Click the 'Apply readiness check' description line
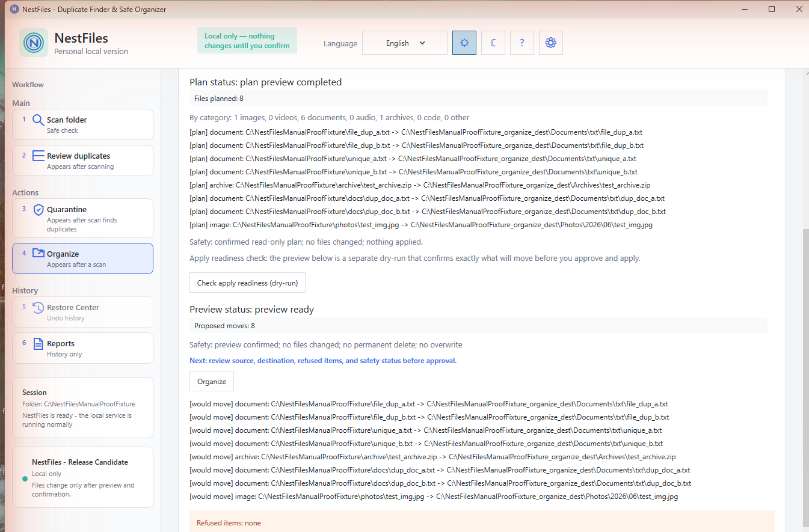809x532 pixels. (415, 258)
